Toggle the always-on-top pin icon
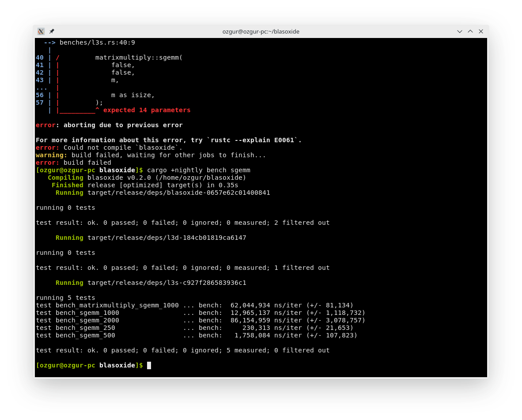 pyautogui.click(x=51, y=31)
